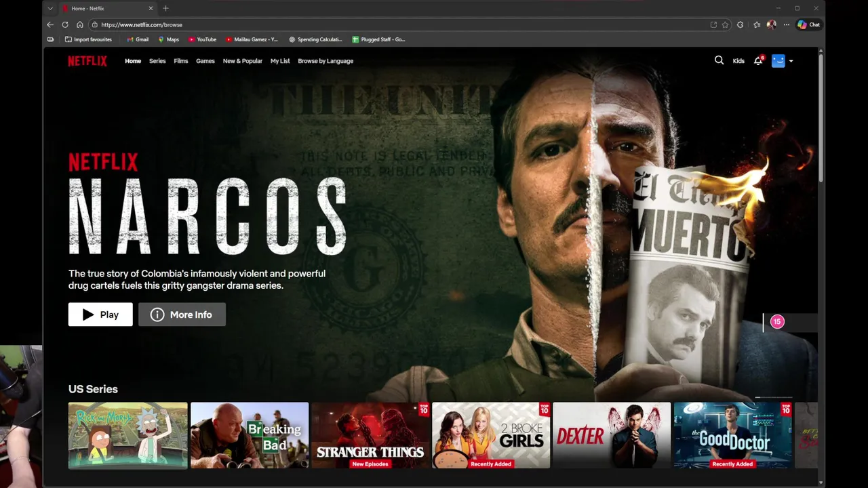Image resolution: width=868 pixels, height=488 pixels.
Task: Select Series in Netflix navigation
Action: [x=157, y=61]
